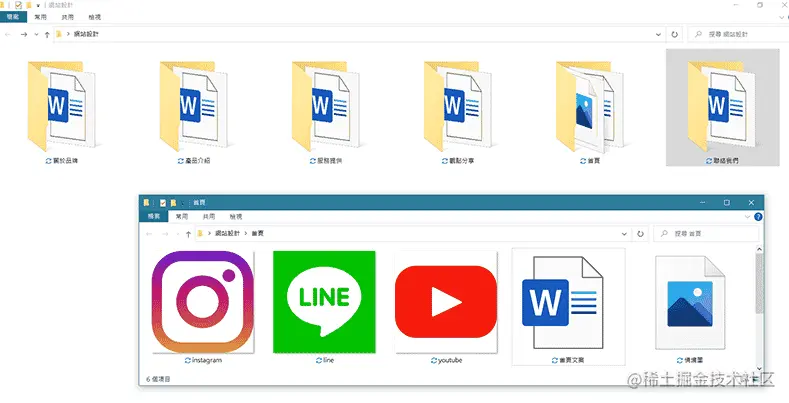Click scroll-down arrow in 首頁 window

pyautogui.click(x=759, y=369)
